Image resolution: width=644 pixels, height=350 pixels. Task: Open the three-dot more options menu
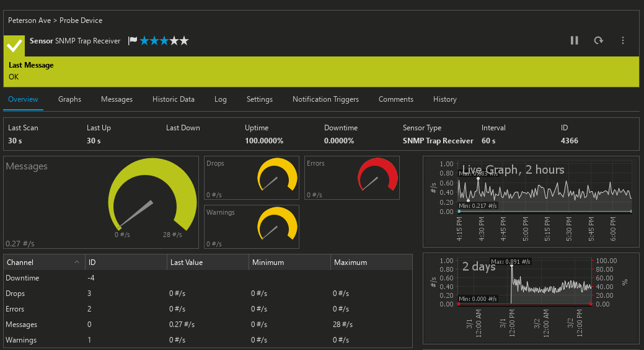pyautogui.click(x=622, y=40)
